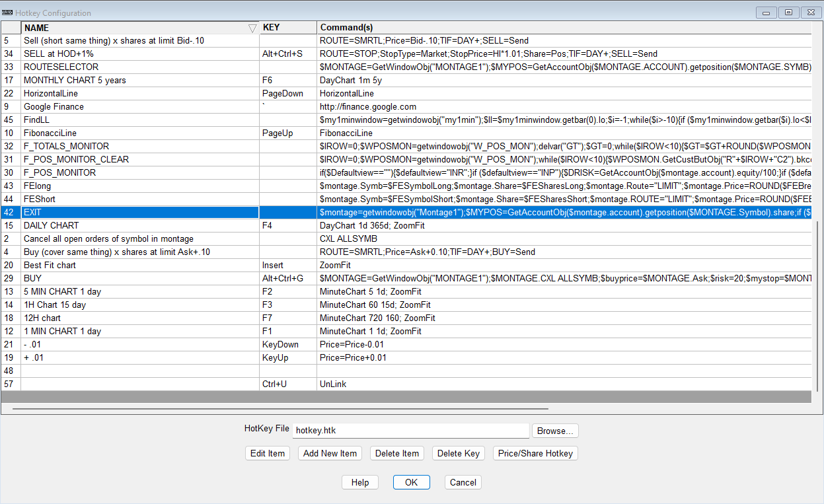Select the Google Finance row
This screenshot has height=504, width=824.
pyautogui.click(x=406, y=106)
